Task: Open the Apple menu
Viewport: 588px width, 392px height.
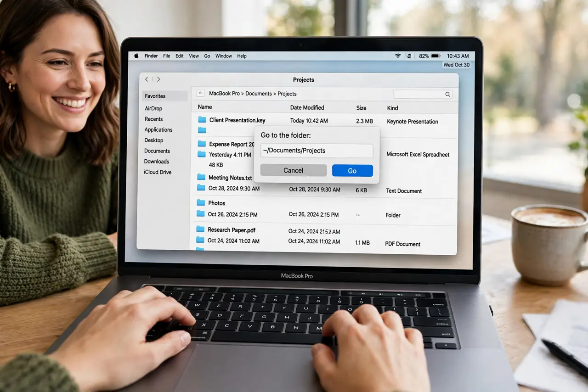Action: tap(136, 56)
